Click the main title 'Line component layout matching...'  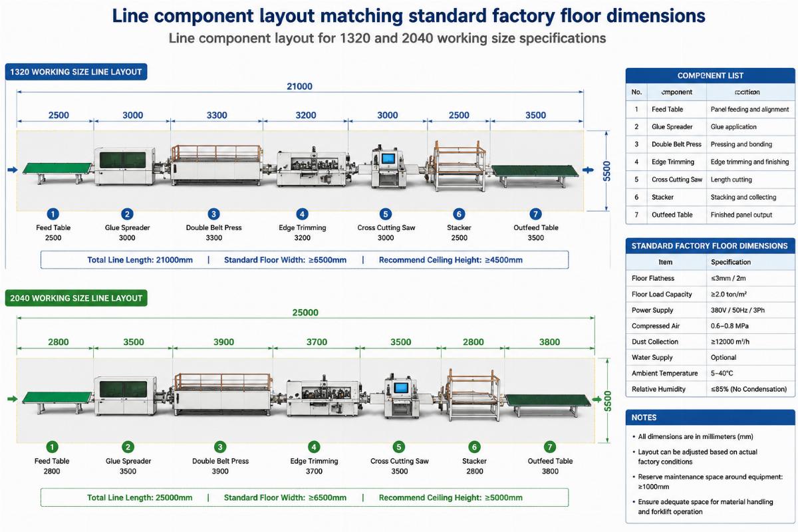pos(409,15)
